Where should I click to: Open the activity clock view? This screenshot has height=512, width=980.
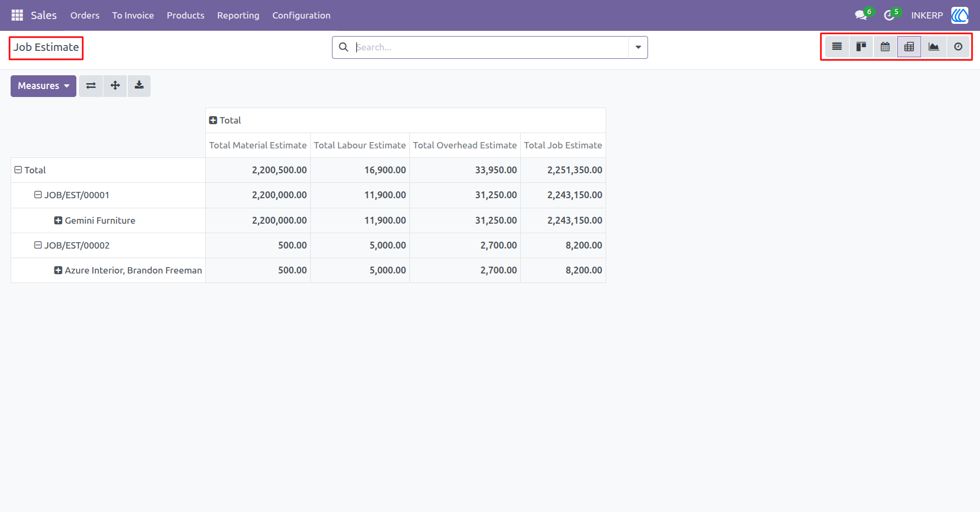[x=958, y=47]
